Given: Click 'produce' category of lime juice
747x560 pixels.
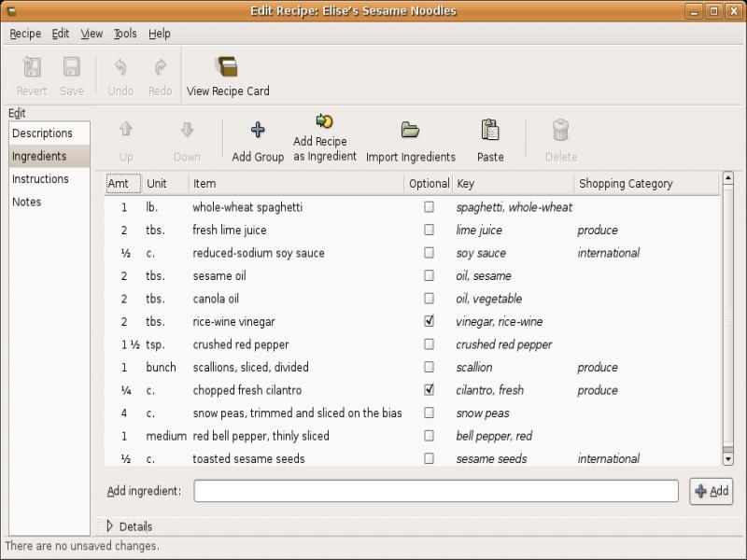Looking at the screenshot, I should 598,230.
